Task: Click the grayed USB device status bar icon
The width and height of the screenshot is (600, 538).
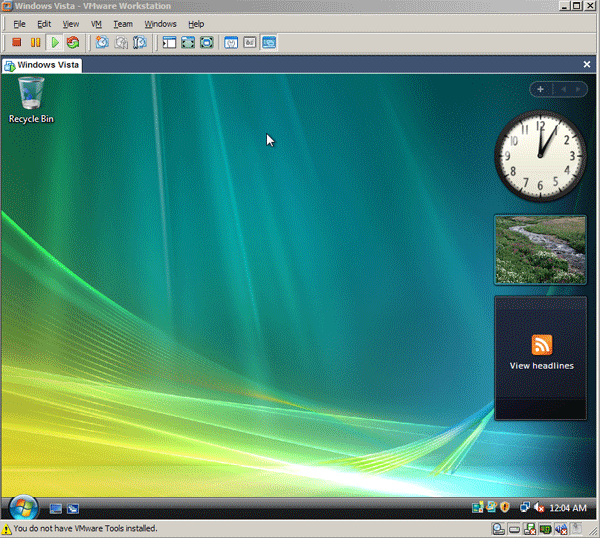Action: coord(576,529)
